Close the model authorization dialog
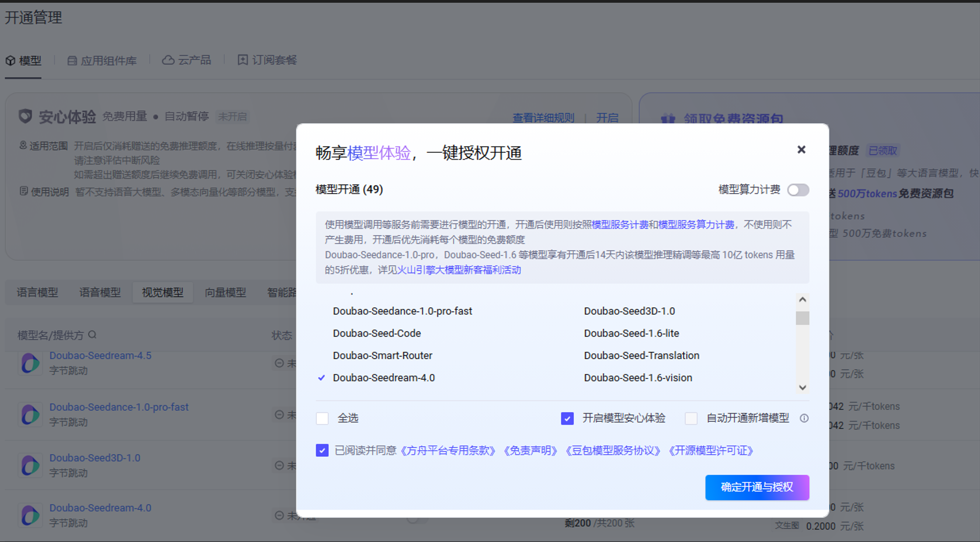This screenshot has height=542, width=980. 801,150
